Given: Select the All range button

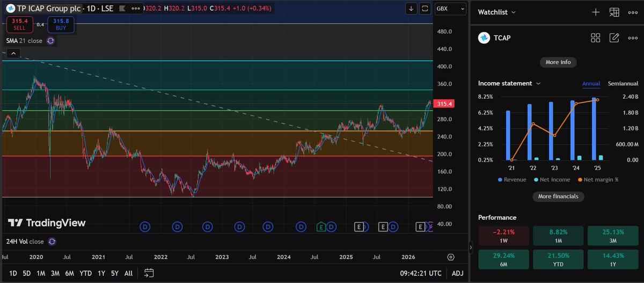Looking at the screenshot, I should click(128, 273).
